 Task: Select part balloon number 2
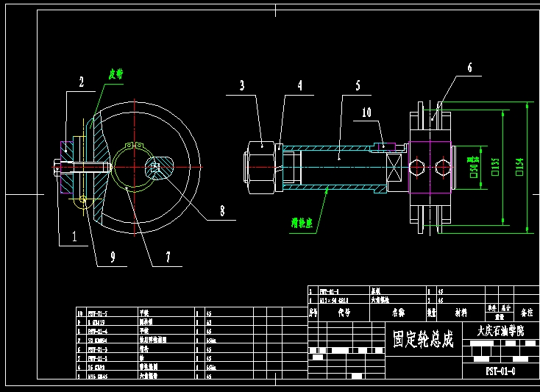[81, 82]
